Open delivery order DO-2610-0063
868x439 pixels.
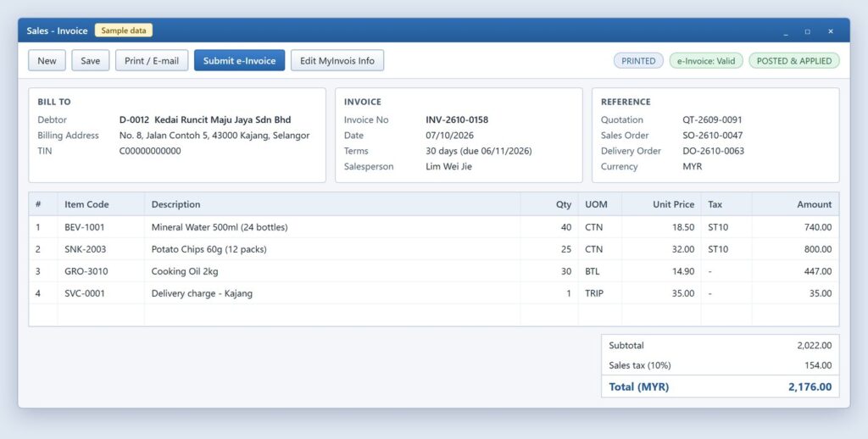click(713, 151)
